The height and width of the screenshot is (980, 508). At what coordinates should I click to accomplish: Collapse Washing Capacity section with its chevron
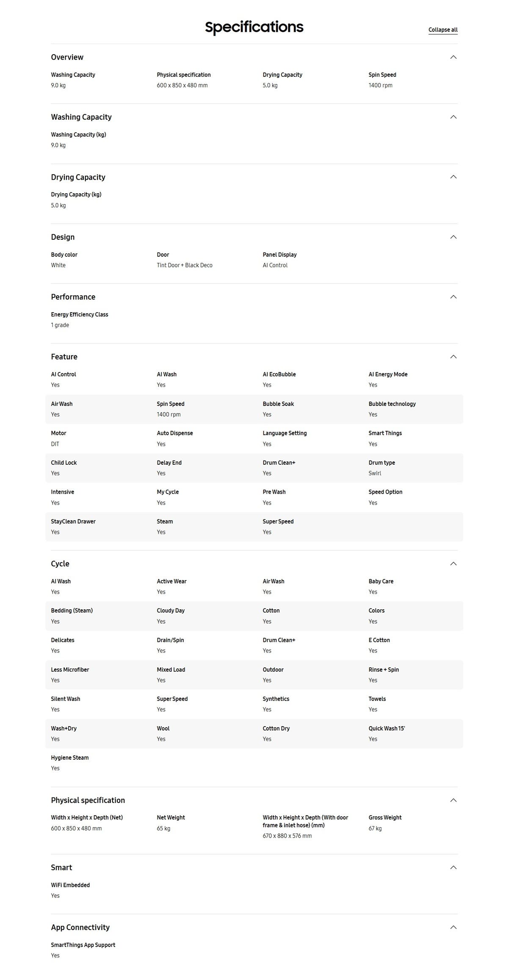click(453, 117)
